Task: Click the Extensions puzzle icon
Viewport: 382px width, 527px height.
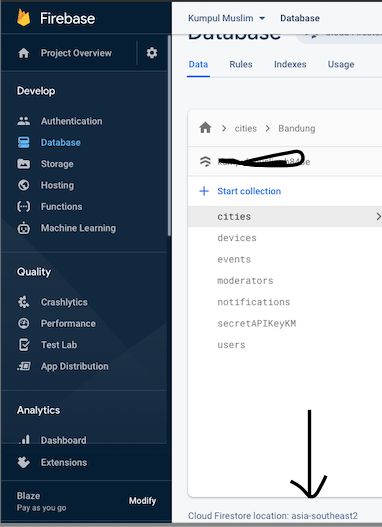Action: click(24, 462)
